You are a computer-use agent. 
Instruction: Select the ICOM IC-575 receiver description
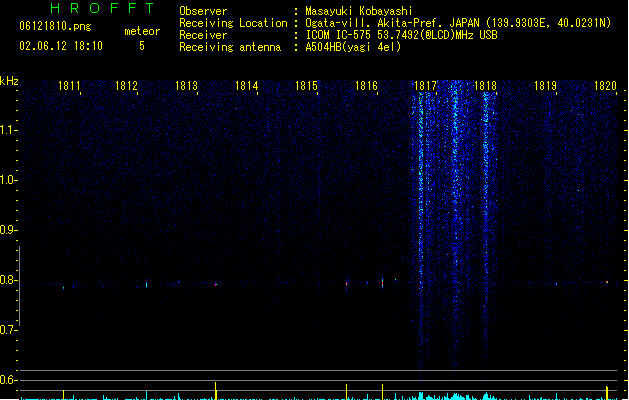pos(401,35)
